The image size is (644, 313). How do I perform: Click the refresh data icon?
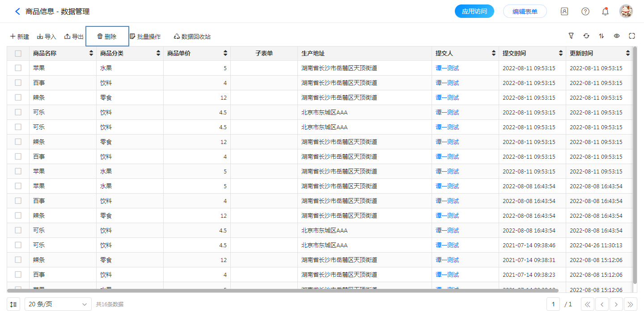pos(586,36)
